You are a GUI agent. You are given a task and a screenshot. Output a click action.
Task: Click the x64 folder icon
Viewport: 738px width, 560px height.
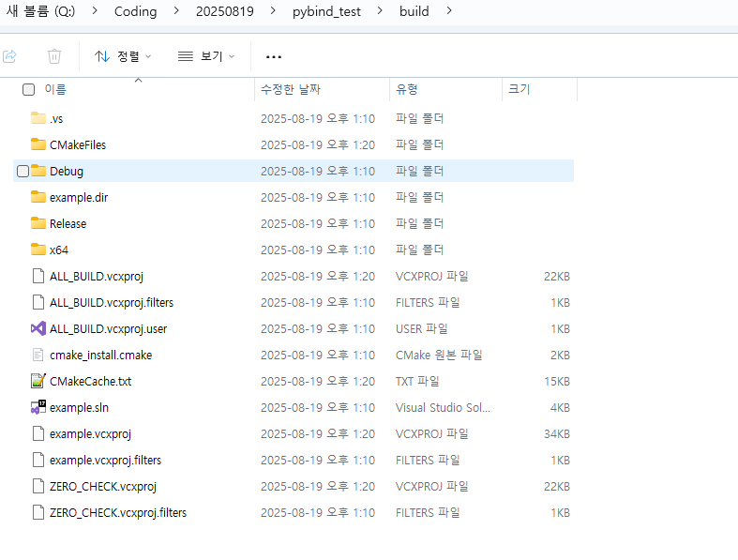(38, 250)
